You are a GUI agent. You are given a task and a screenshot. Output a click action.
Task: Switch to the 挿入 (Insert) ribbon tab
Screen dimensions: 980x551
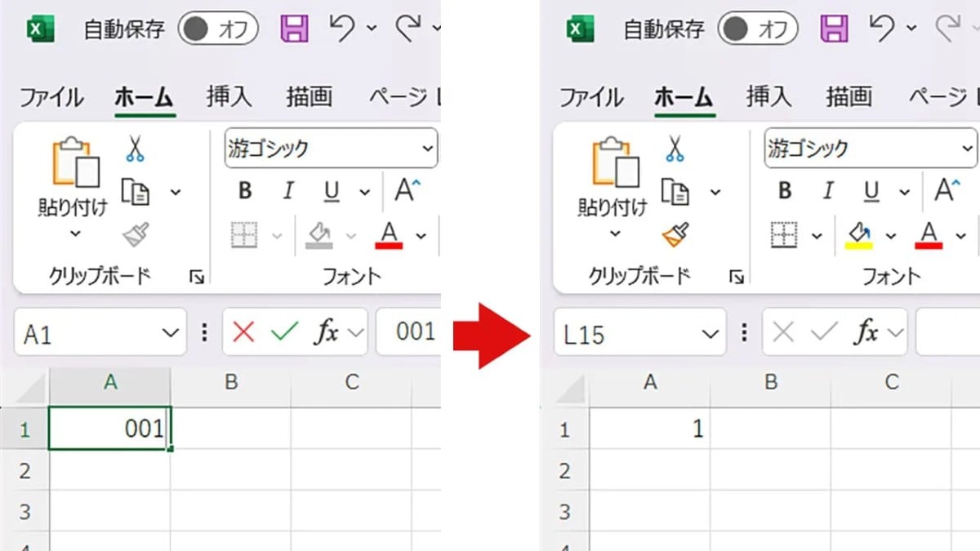(228, 96)
